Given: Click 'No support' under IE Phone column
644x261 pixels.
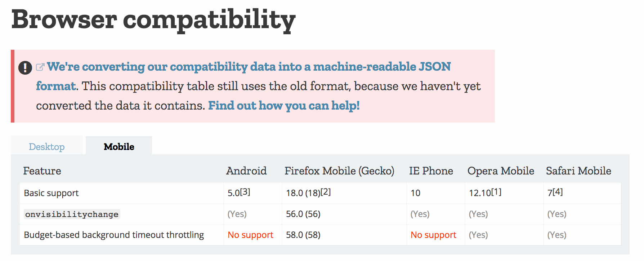Looking at the screenshot, I should (x=433, y=235).
